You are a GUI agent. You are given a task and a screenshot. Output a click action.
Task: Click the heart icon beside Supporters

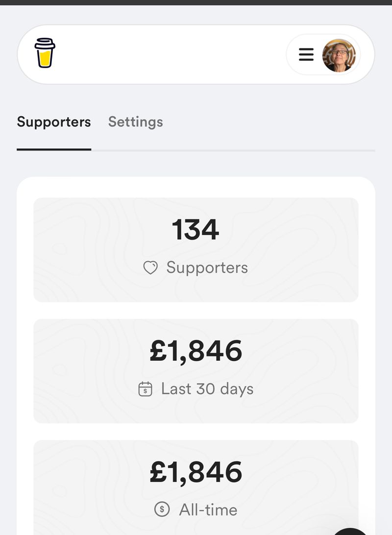(150, 267)
